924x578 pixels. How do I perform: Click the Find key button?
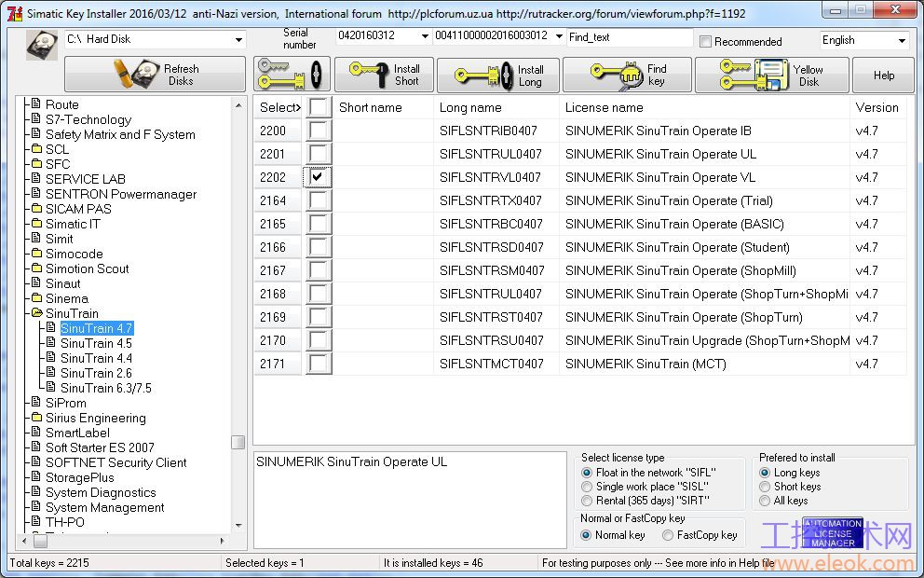point(627,75)
